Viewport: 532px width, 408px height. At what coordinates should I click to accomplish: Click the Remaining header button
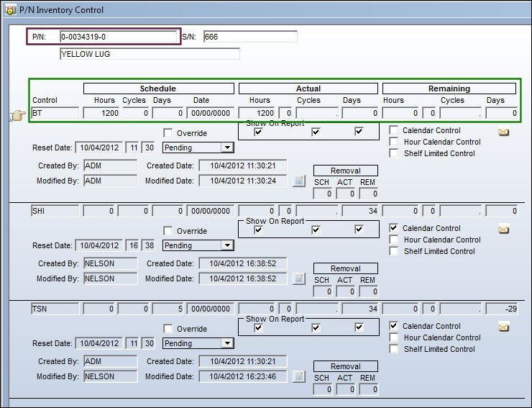click(x=449, y=89)
